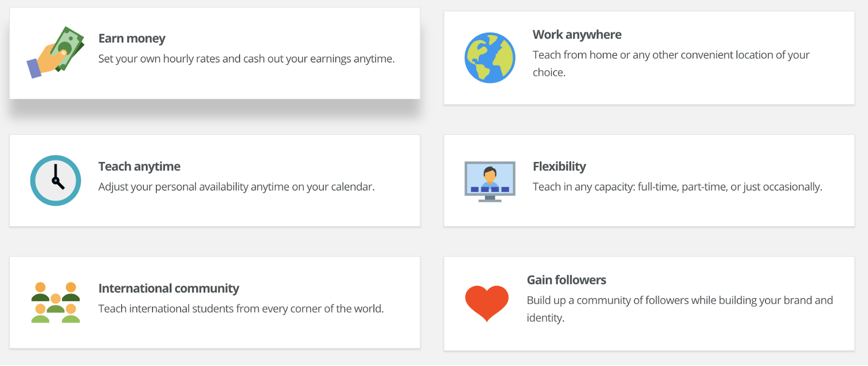Click the personal availability calendar description
Image resolution: width=868 pixels, height=366 pixels.
coord(237,187)
